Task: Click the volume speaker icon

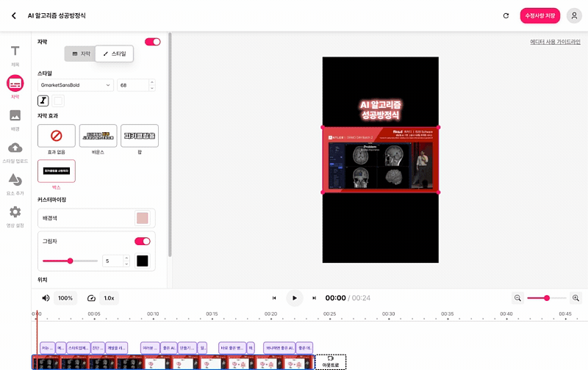Action: pos(46,298)
